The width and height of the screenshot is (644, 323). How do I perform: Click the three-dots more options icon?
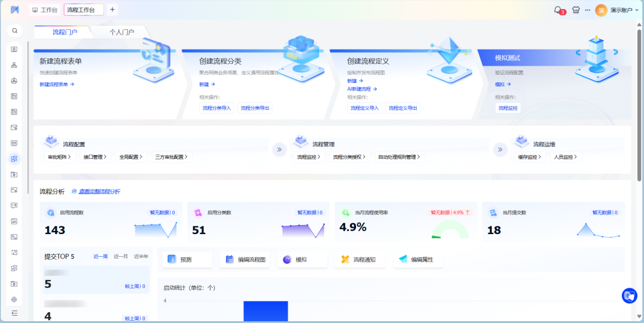point(587,10)
